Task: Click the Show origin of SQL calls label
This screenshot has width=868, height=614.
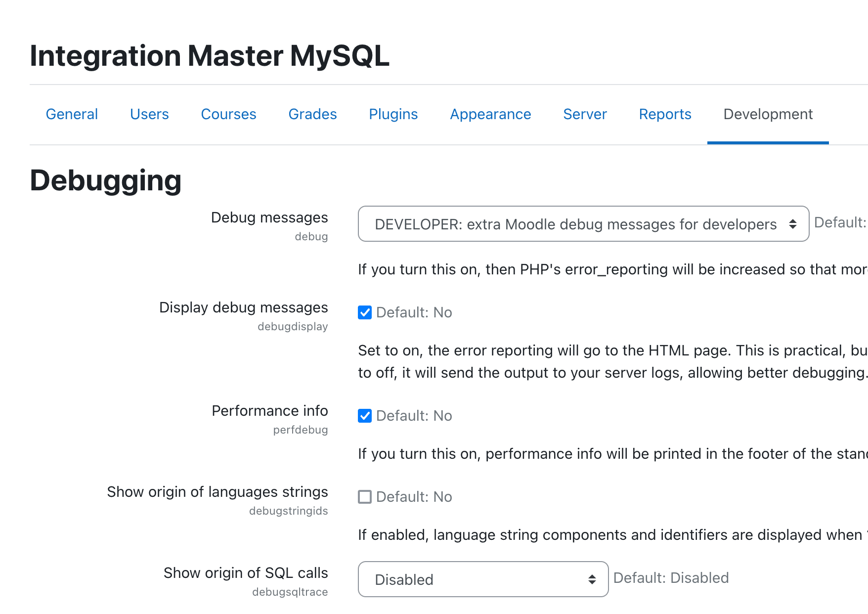Action: click(x=246, y=573)
